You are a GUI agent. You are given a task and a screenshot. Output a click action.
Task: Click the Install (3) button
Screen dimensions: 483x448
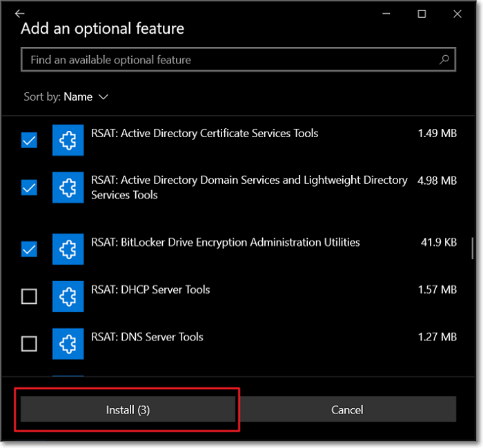coord(128,409)
